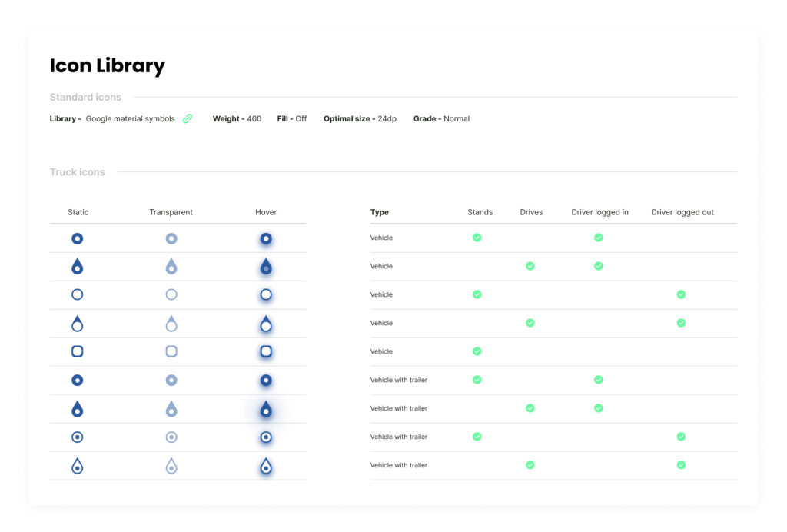Pick Hover teardrop for driving trailer vehicle, logged in
Screen dimensions: 787x532
266,409
